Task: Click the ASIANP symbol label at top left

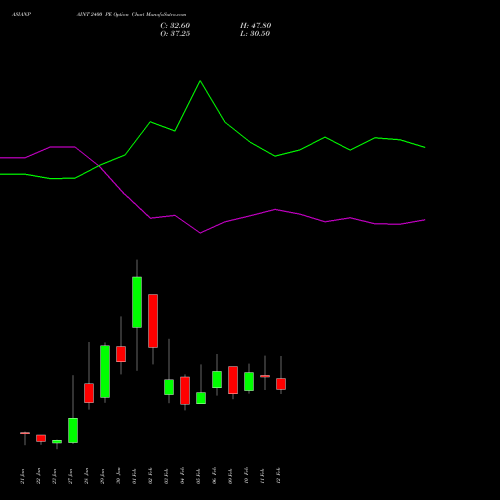Action: [x=22, y=15]
